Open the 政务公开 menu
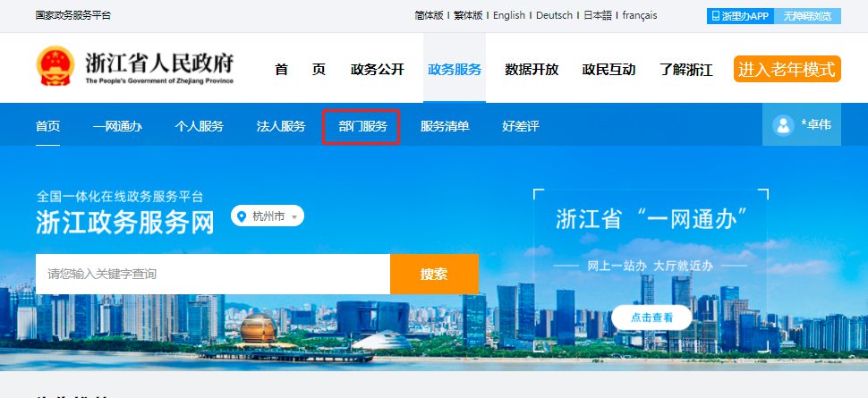Viewport: 868px width, 398px height. (x=378, y=70)
